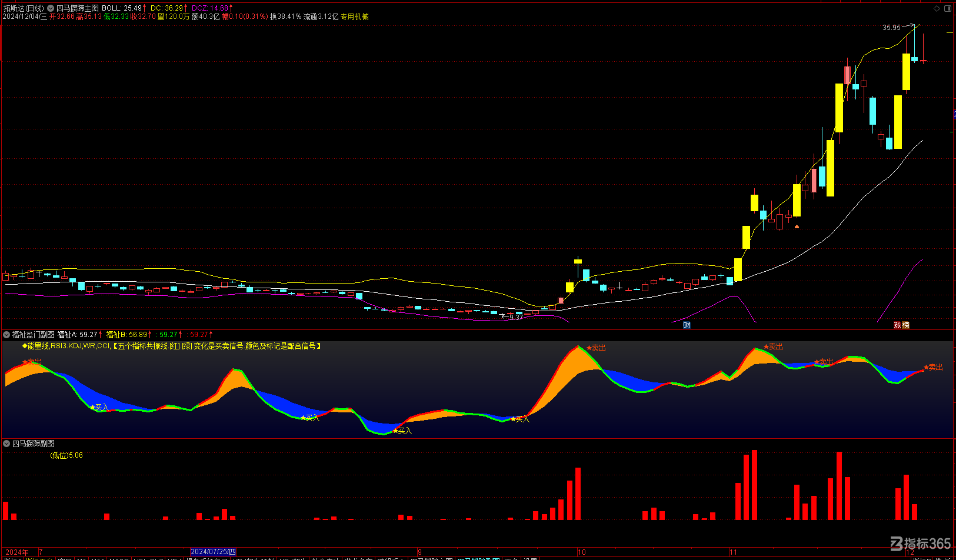
Task: Click the low price 低32.33
Action: pos(116,16)
